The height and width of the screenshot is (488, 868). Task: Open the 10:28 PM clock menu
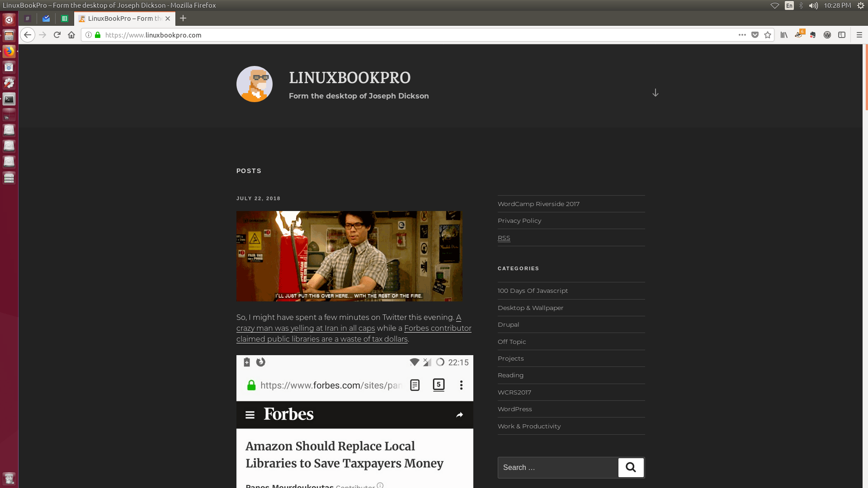pos(837,5)
